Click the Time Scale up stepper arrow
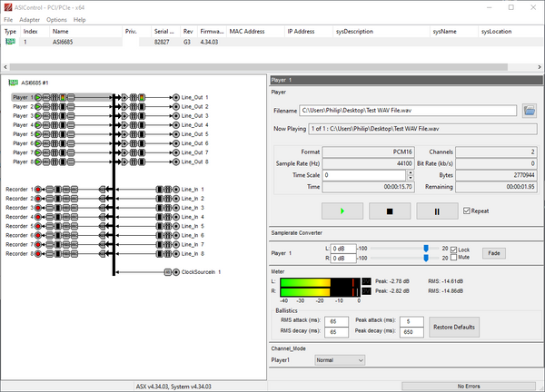The width and height of the screenshot is (545, 392). click(411, 172)
